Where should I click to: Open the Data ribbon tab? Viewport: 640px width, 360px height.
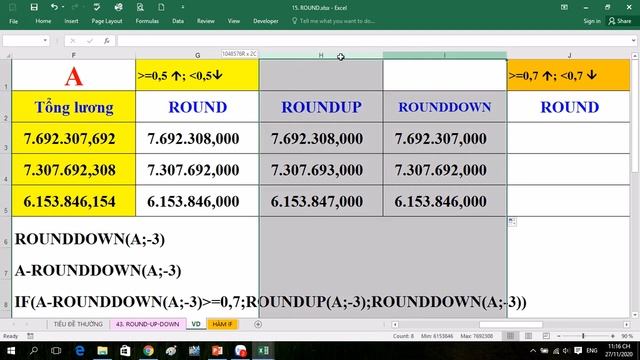coord(178,21)
